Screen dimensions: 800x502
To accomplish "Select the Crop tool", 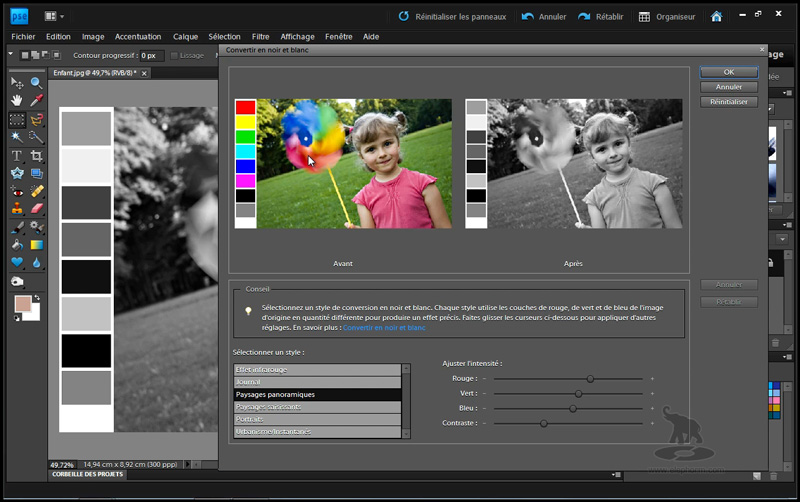I will [x=36, y=156].
